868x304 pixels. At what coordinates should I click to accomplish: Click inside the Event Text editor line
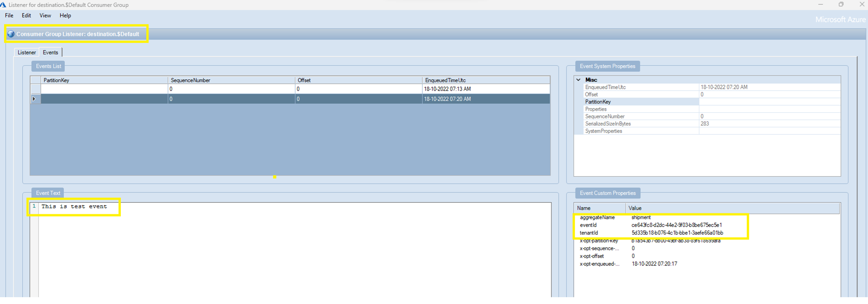pos(74,206)
